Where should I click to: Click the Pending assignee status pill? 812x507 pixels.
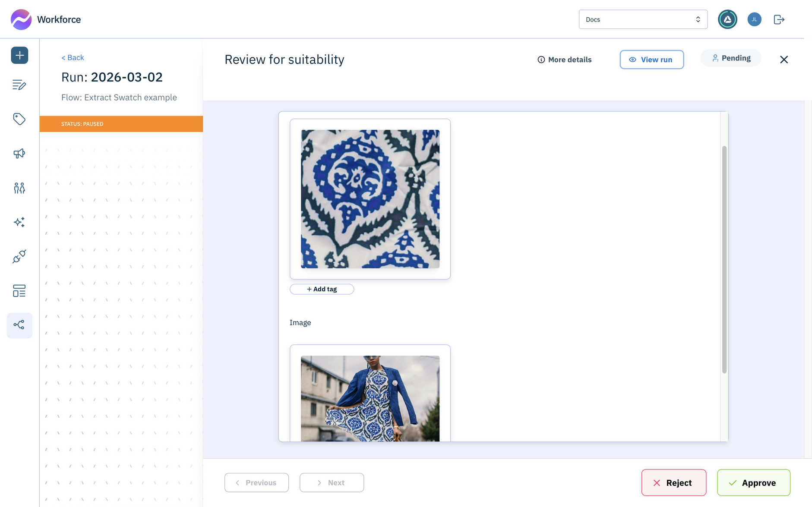[x=731, y=58]
